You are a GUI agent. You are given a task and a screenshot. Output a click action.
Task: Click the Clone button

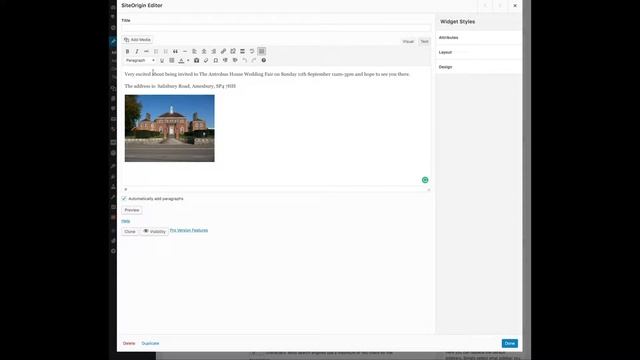click(x=130, y=231)
